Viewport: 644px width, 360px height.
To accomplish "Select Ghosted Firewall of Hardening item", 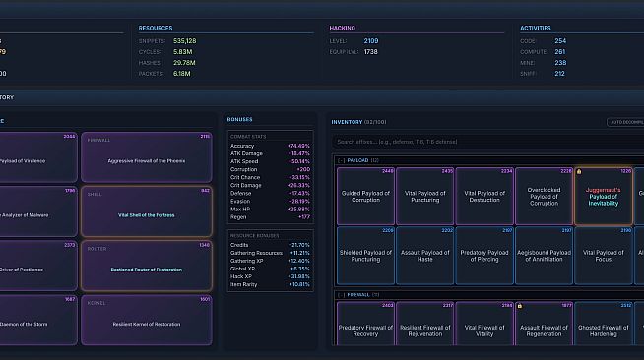I will click(604, 324).
